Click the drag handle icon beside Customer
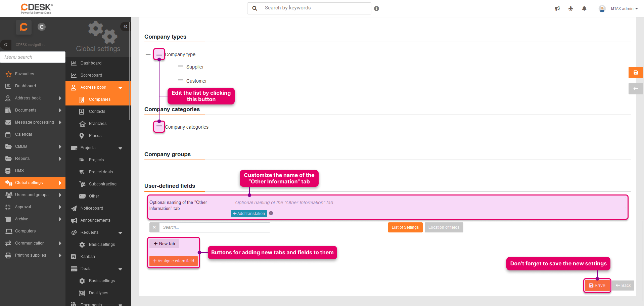The height and width of the screenshot is (306, 644). [181, 81]
